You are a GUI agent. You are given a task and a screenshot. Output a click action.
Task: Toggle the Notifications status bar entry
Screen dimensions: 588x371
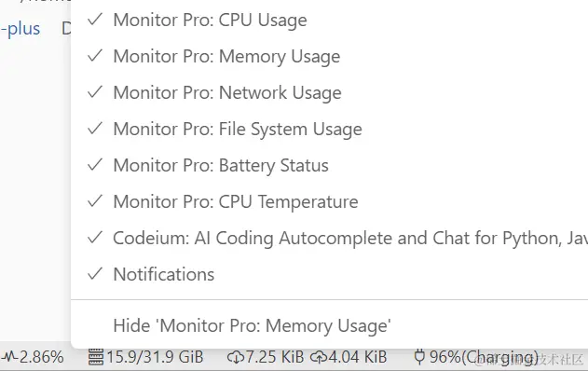click(x=329, y=275)
